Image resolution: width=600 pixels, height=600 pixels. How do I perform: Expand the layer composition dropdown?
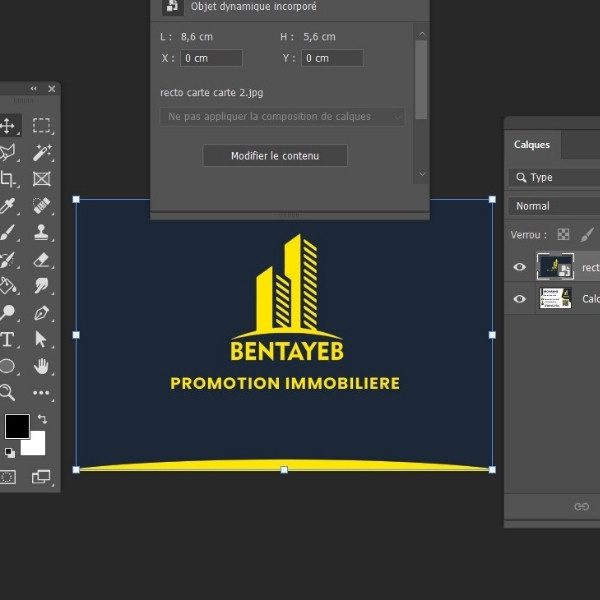[282, 117]
